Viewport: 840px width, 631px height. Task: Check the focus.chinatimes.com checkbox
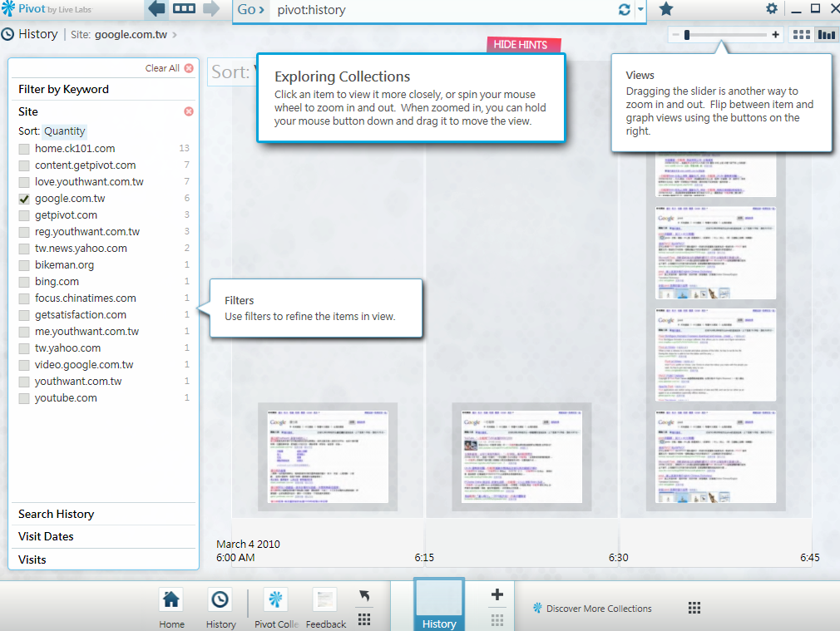pos(24,298)
